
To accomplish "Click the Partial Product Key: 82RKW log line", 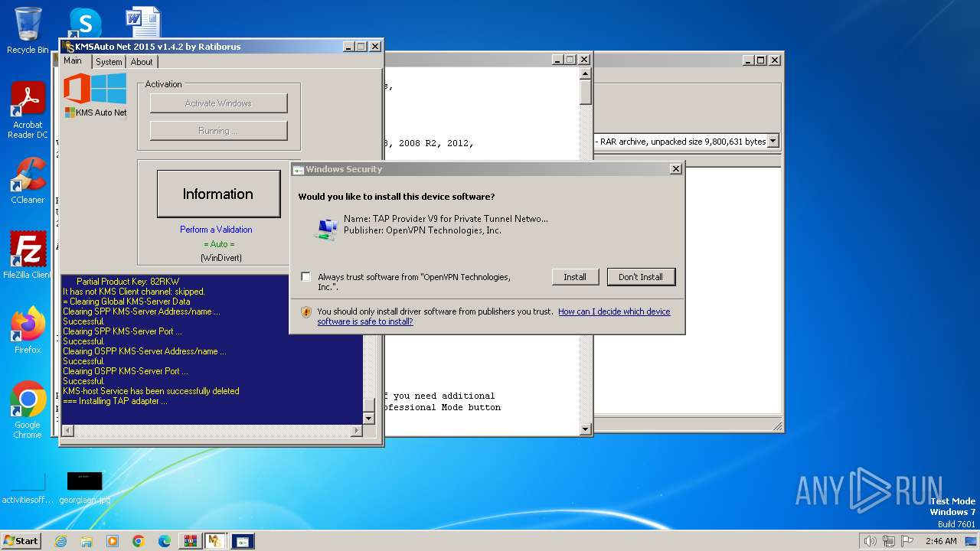I will (128, 282).
